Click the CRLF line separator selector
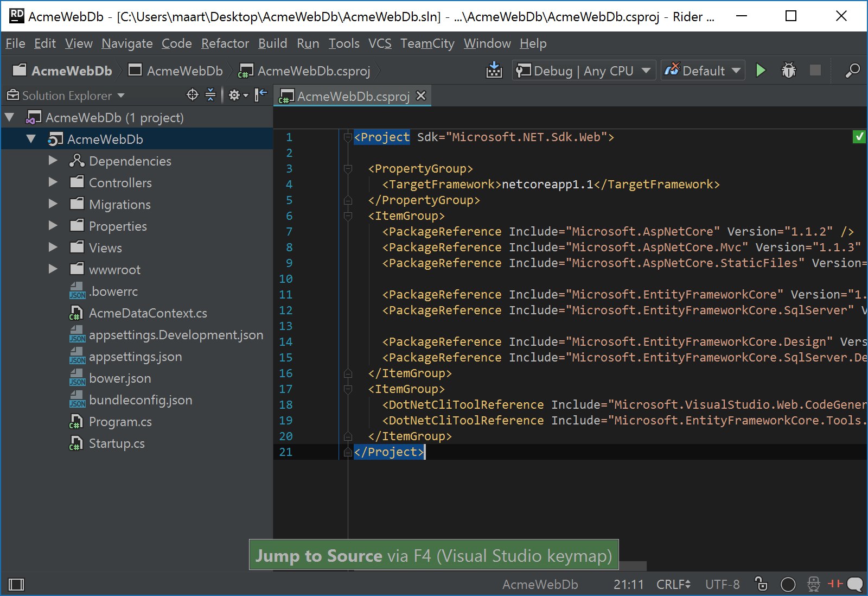 (673, 585)
